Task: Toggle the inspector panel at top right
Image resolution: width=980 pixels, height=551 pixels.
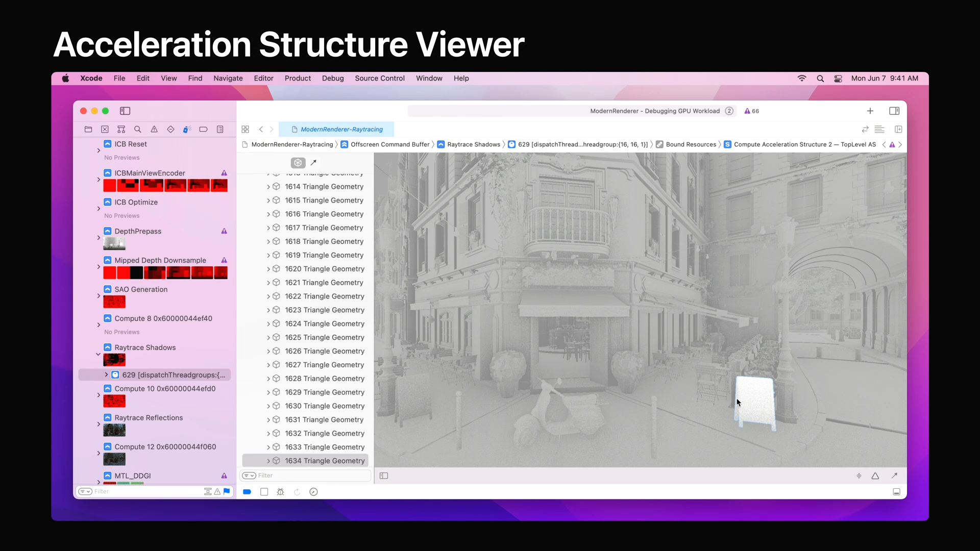Action: pos(894,111)
